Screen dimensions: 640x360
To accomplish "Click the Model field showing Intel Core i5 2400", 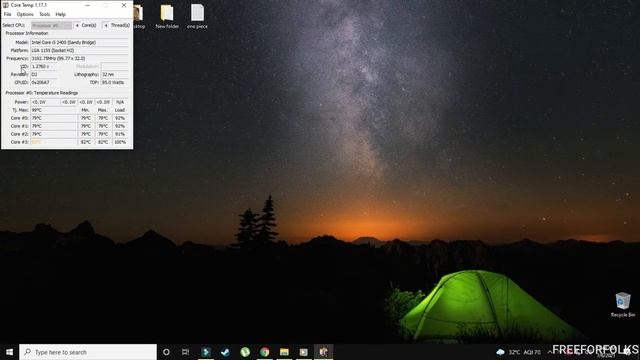I will pyautogui.click(x=80, y=42).
